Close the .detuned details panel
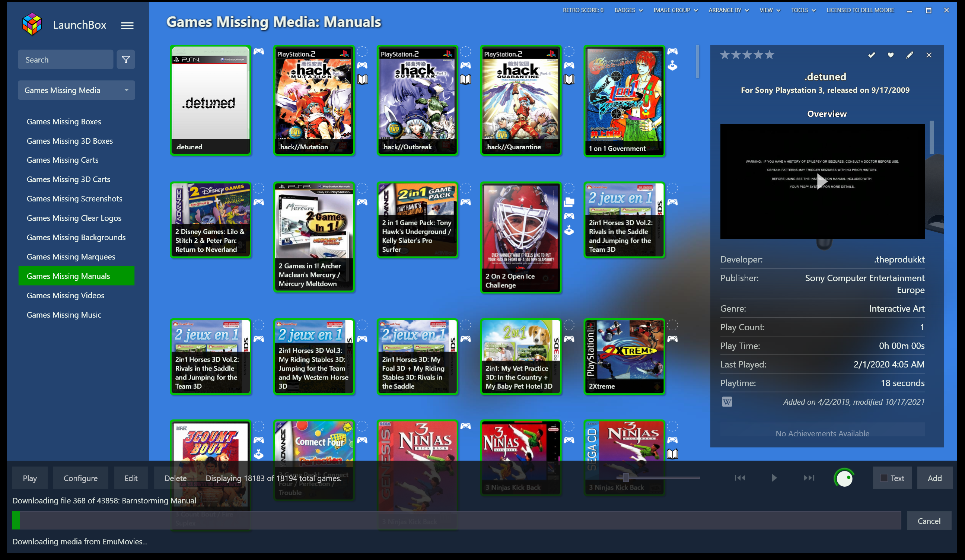 [x=929, y=55]
